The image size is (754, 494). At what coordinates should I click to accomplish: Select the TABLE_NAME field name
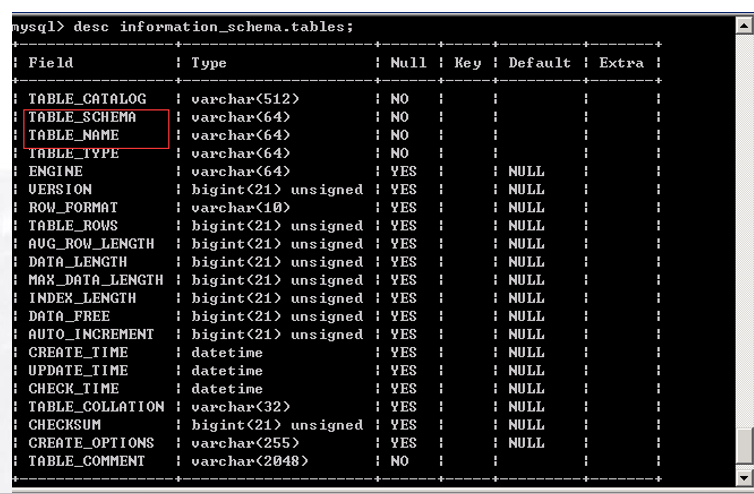[74, 135]
